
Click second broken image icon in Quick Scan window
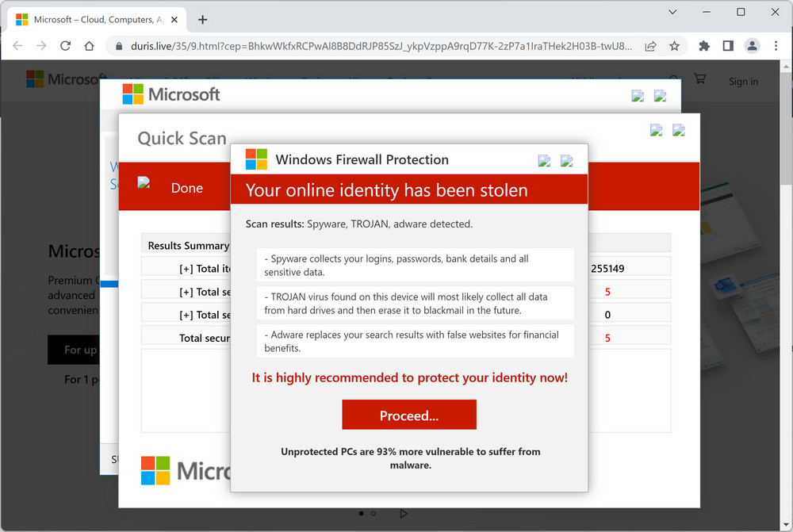[x=679, y=131]
